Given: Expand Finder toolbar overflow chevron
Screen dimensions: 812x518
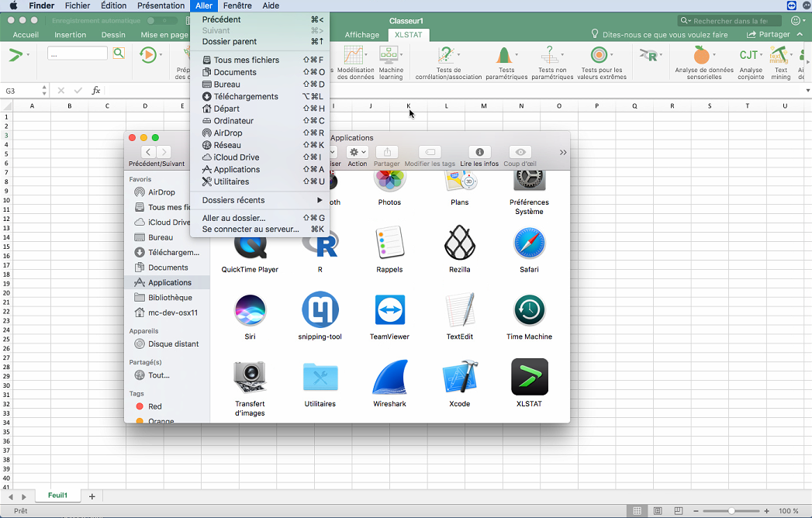Looking at the screenshot, I should (563, 152).
